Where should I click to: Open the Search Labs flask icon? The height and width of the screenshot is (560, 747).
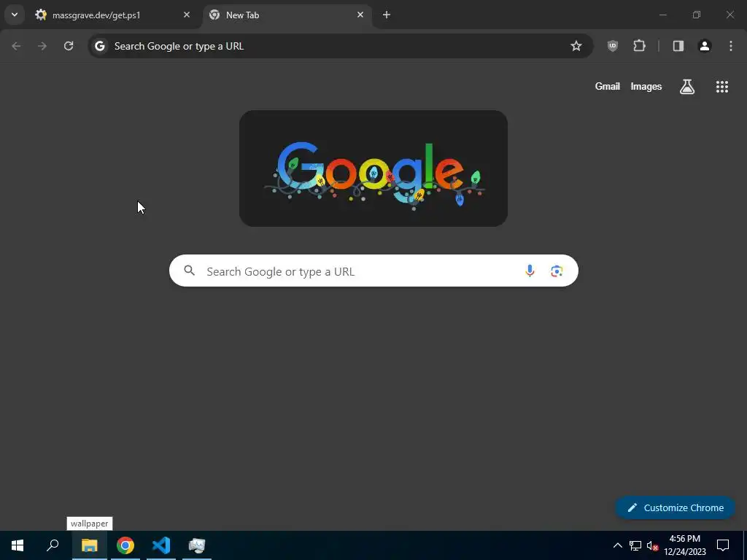(687, 86)
